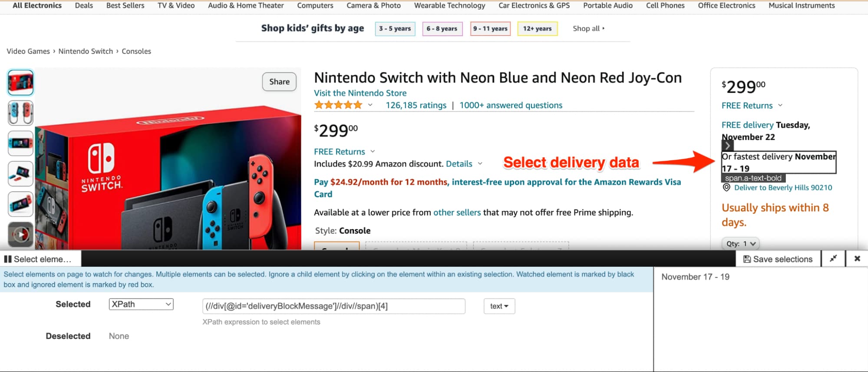
Task: Open the Camera & Photo navigation menu
Action: click(373, 6)
